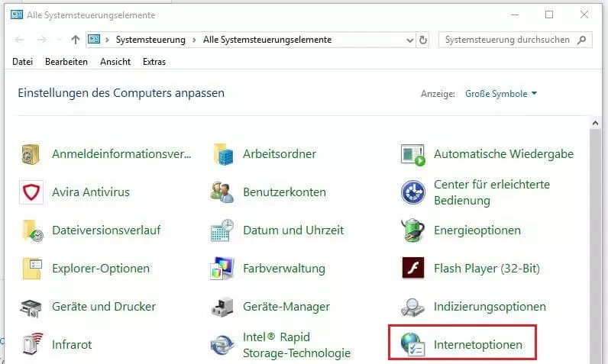Click the Avira Antivirus shield icon
The width and height of the screenshot is (608, 364).
point(31,192)
